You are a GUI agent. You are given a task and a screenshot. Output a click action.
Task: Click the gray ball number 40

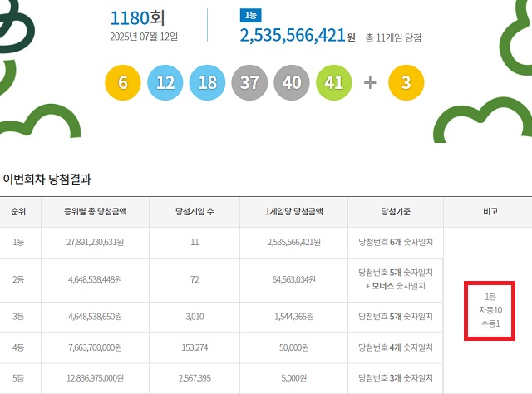coord(292,83)
